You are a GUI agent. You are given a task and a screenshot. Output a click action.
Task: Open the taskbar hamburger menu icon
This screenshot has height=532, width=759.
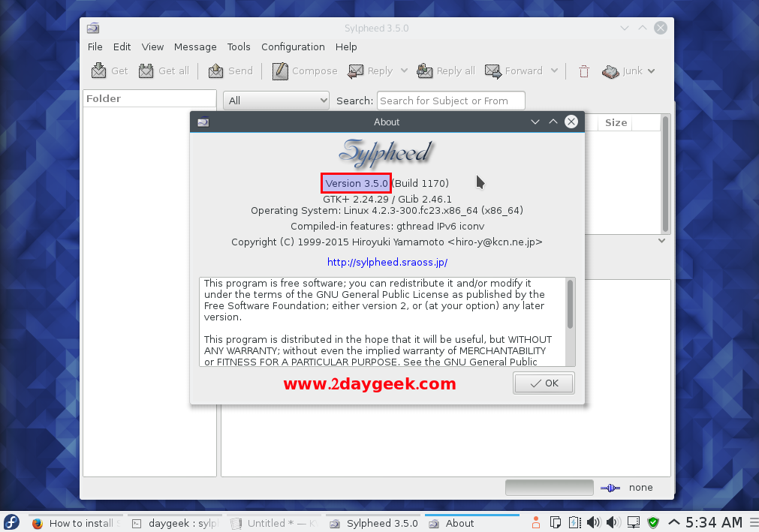click(x=754, y=522)
